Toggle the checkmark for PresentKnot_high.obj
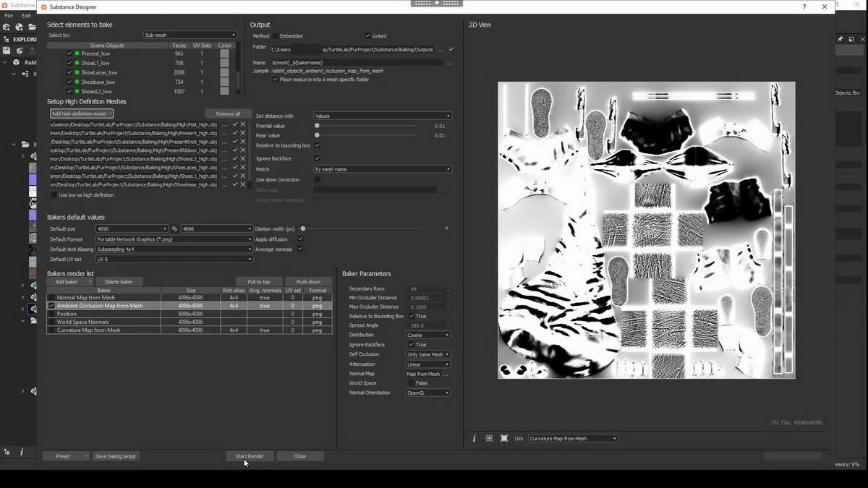 tap(235, 142)
